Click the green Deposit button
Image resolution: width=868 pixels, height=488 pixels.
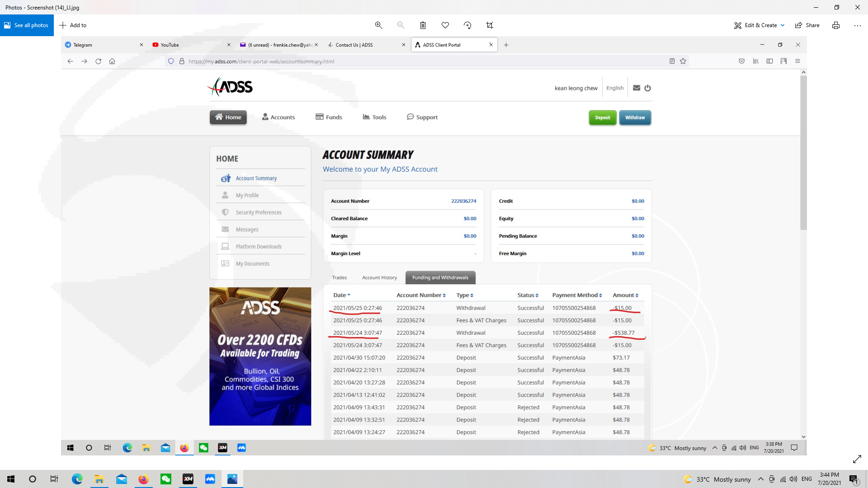[603, 117]
